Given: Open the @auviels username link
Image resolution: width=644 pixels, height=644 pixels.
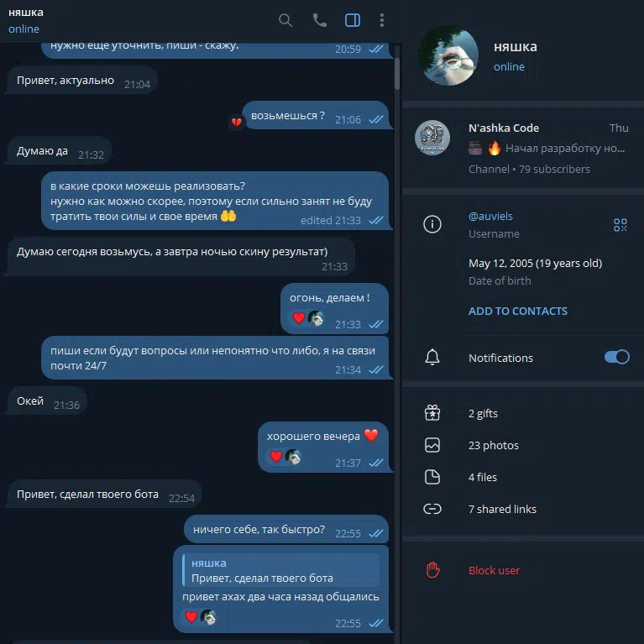Looking at the screenshot, I should pyautogui.click(x=490, y=216).
